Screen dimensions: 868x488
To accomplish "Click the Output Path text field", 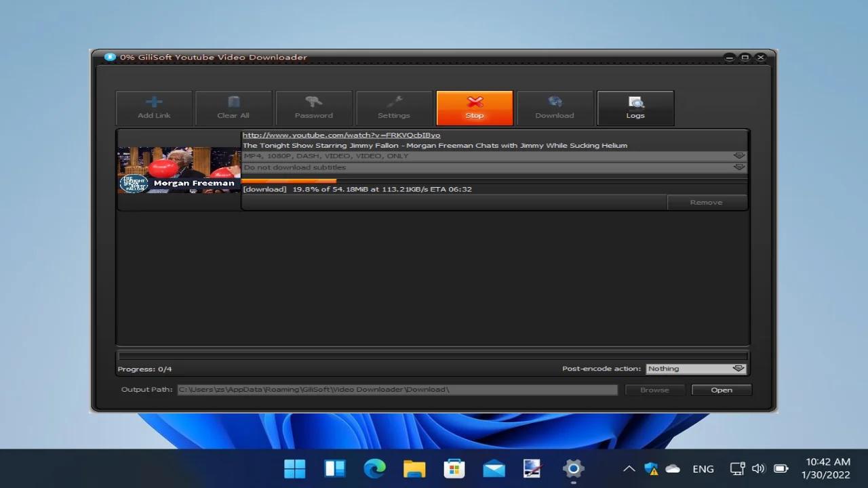I will click(397, 390).
